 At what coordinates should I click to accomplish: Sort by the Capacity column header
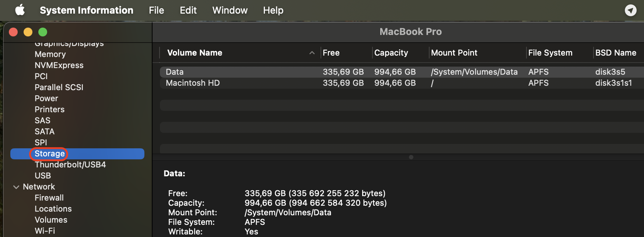point(391,53)
